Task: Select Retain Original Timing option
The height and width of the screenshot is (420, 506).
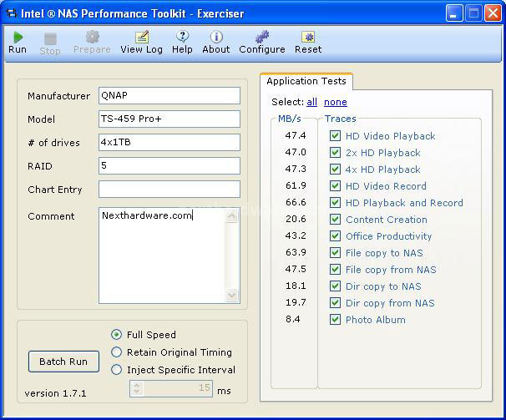Action: [x=117, y=352]
